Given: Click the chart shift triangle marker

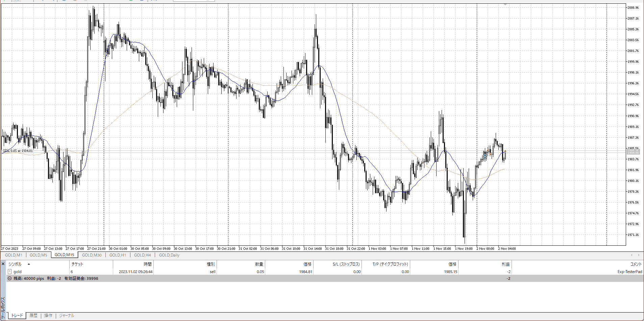Looking at the screenshot, I should pyautogui.click(x=505, y=5).
